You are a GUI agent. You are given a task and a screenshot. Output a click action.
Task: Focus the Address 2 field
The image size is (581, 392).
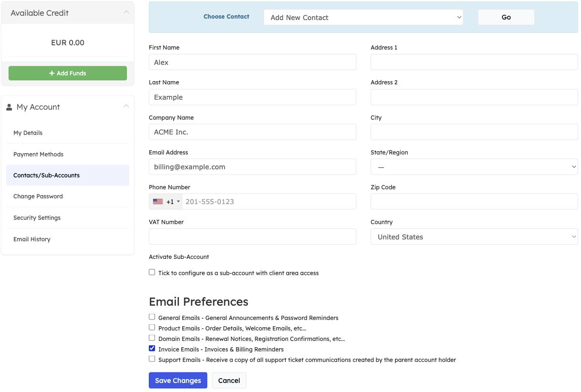[x=474, y=97]
